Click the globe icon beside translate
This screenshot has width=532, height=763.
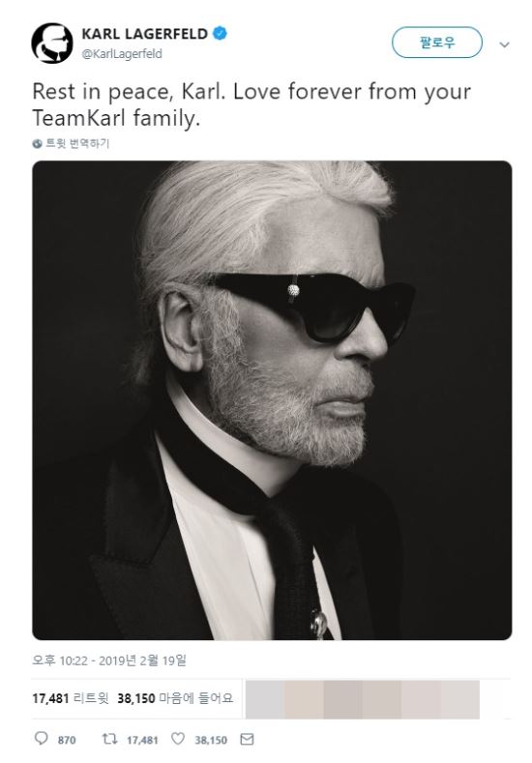[37, 143]
